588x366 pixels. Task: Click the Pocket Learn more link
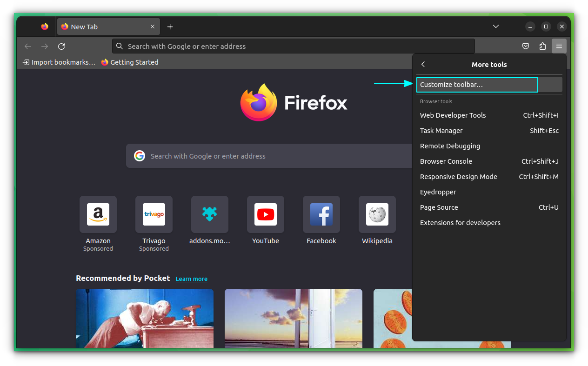(191, 278)
